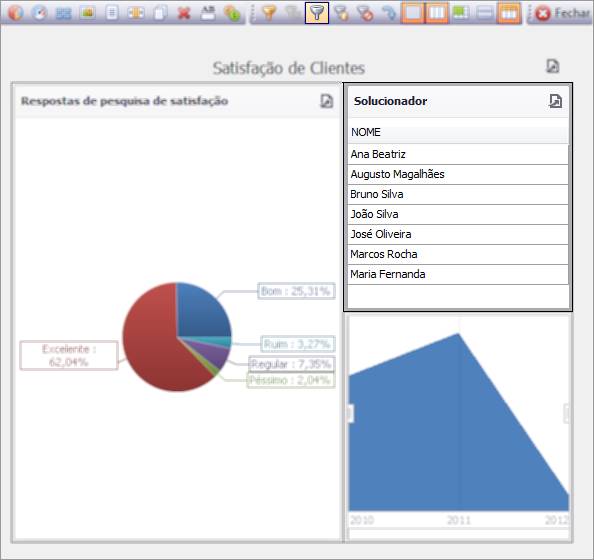The height and width of the screenshot is (560, 594).
Task: Click the Satisfação de Clientes heading
Action: pyautogui.click(x=289, y=68)
